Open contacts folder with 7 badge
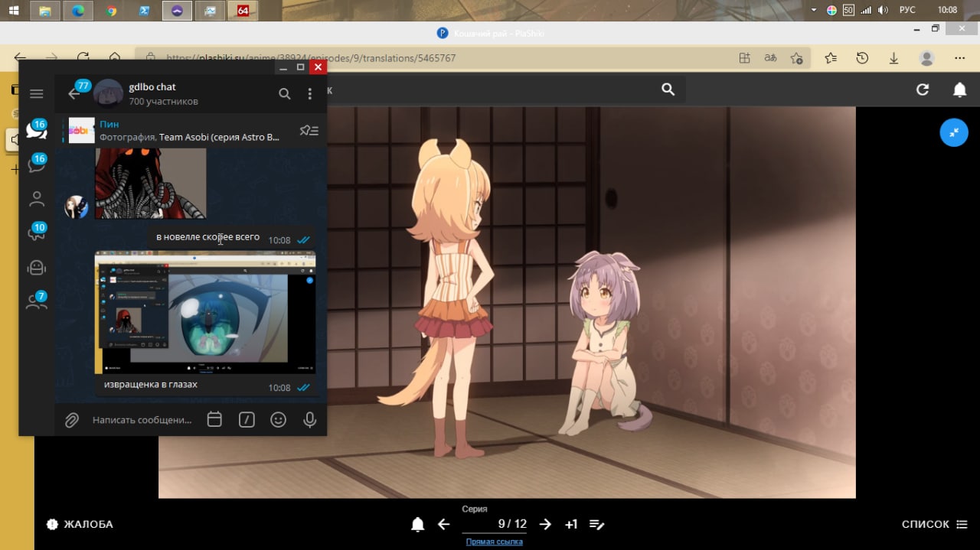The width and height of the screenshot is (980, 550). tap(36, 301)
